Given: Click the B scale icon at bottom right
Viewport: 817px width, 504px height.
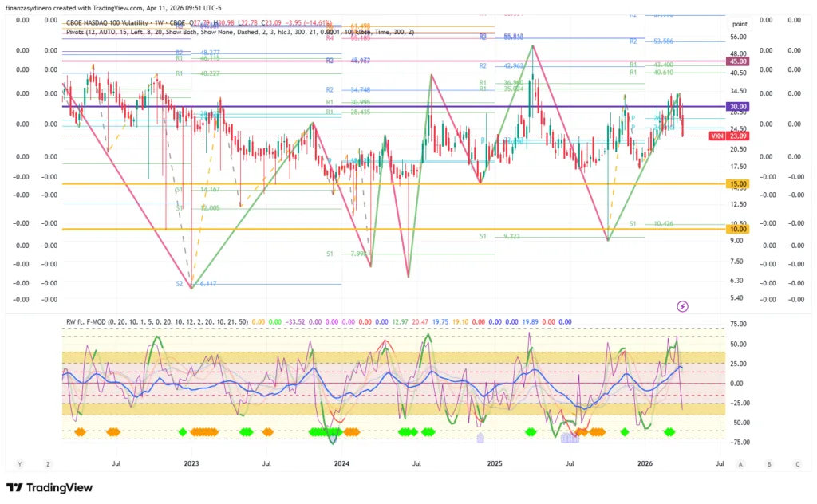Looking at the screenshot, I should [768, 463].
